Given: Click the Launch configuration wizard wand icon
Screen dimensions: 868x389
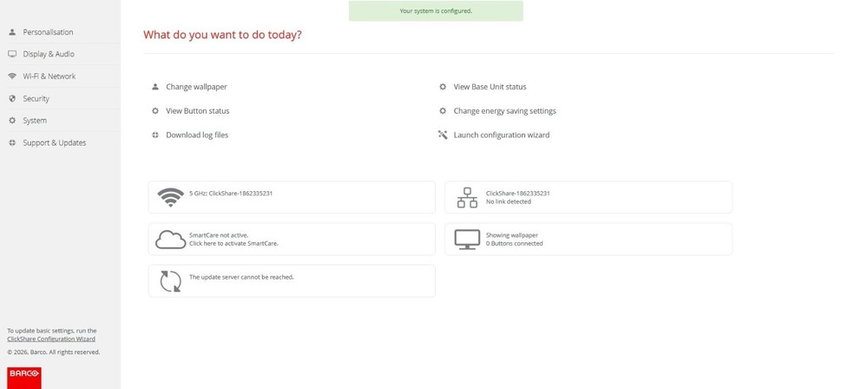Looking at the screenshot, I should 443,135.
